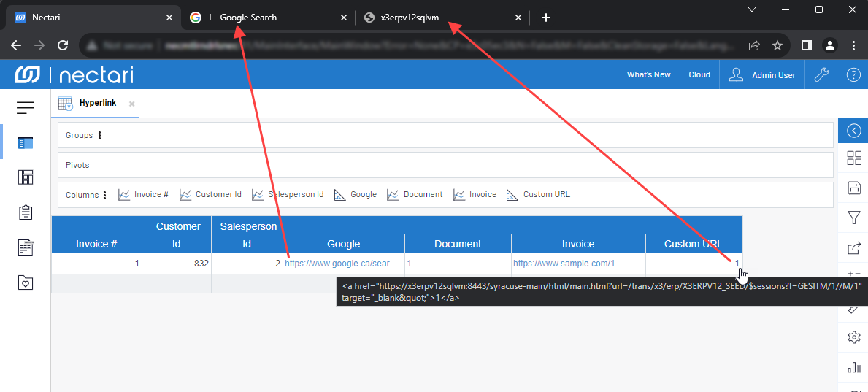Open the Admin User account menu
The height and width of the screenshot is (392, 868).
pos(763,74)
